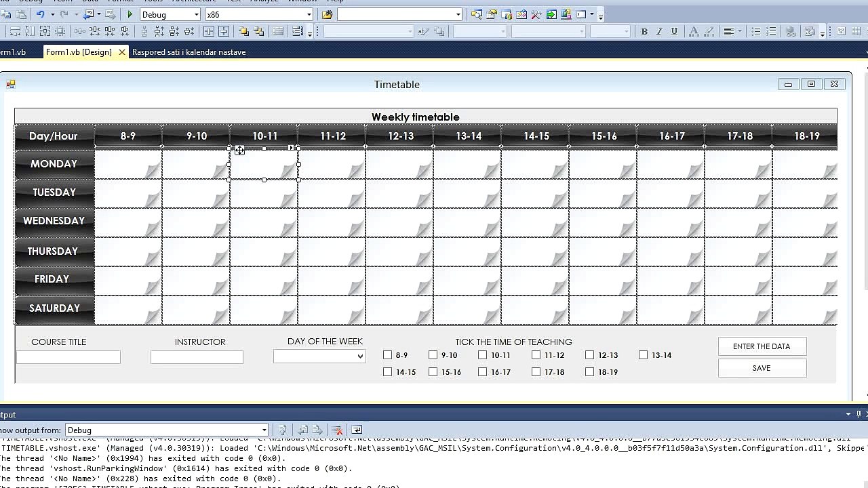The width and height of the screenshot is (868, 488).
Task: Open the find text combo box dropdown
Action: (458, 14)
